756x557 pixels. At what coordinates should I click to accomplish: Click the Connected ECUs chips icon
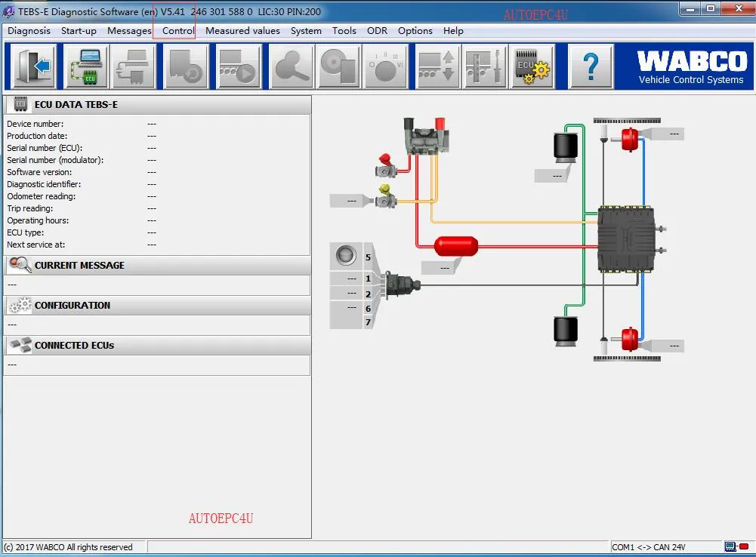click(x=20, y=345)
